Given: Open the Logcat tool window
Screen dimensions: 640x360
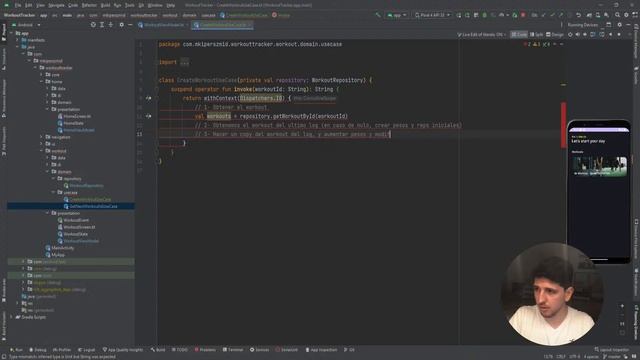Looking at the screenshot, I should tap(87, 350).
